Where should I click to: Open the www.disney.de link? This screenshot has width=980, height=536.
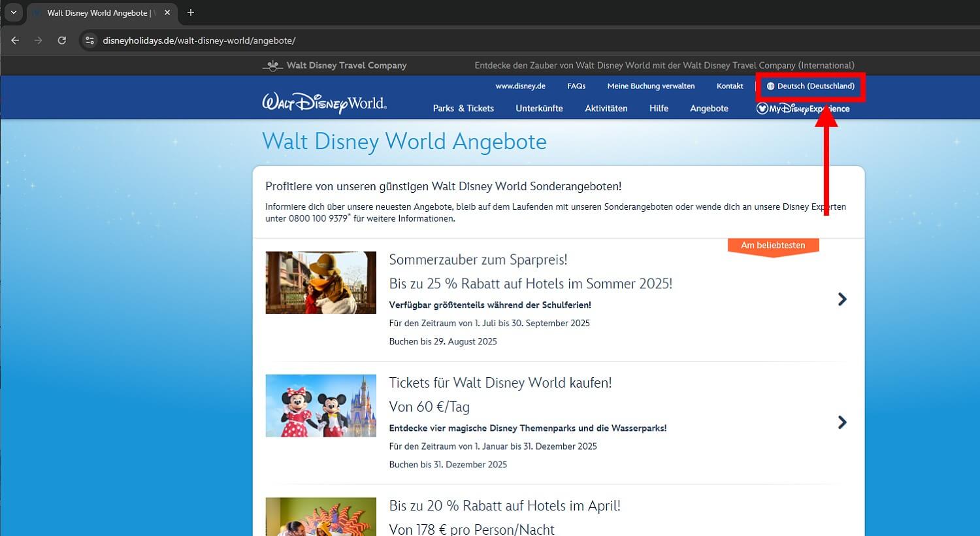pos(520,86)
